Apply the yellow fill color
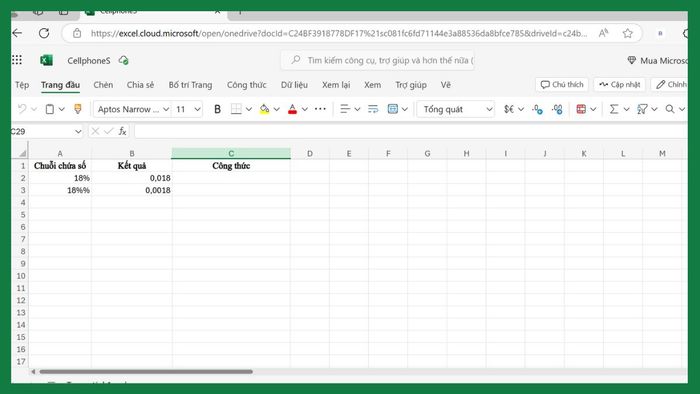 pyautogui.click(x=264, y=109)
